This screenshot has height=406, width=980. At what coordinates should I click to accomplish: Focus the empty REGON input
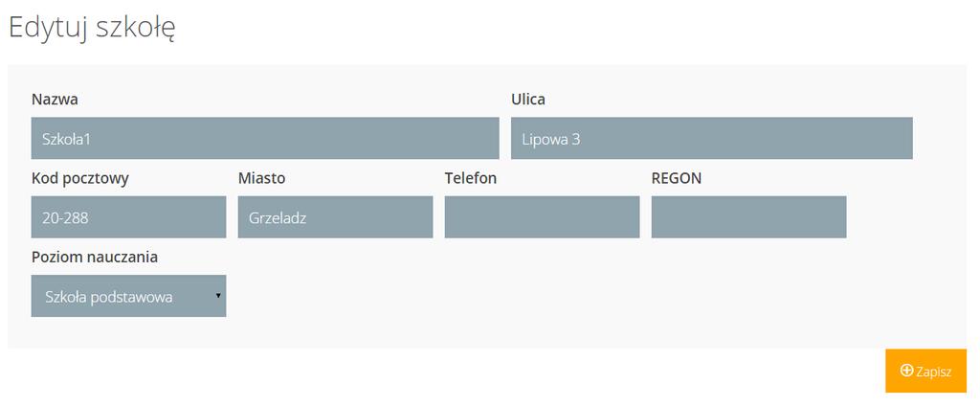[x=748, y=217]
